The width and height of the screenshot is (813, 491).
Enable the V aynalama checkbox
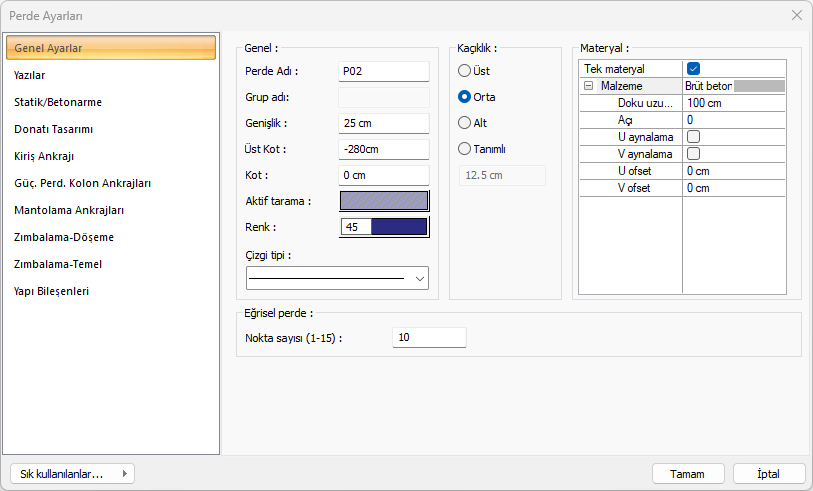point(693,154)
